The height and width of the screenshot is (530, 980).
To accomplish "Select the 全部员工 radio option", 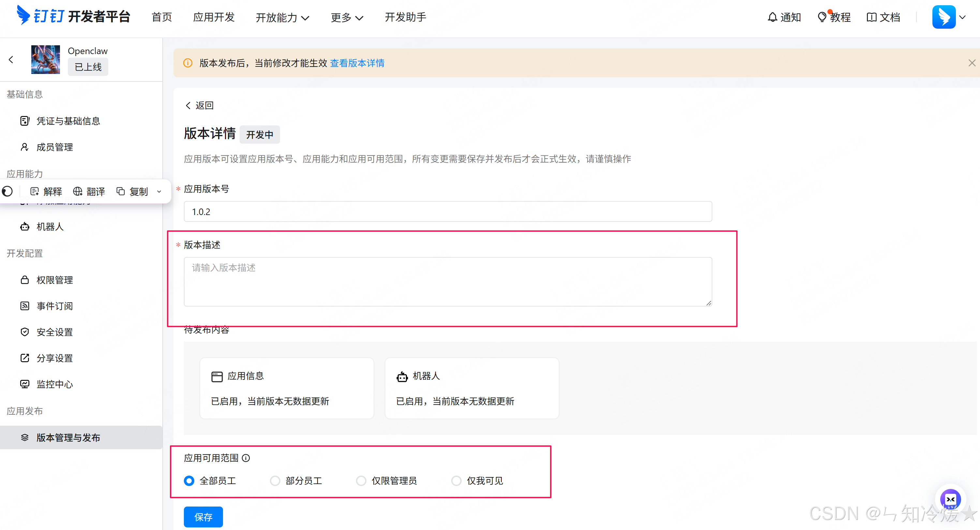I will (x=189, y=480).
